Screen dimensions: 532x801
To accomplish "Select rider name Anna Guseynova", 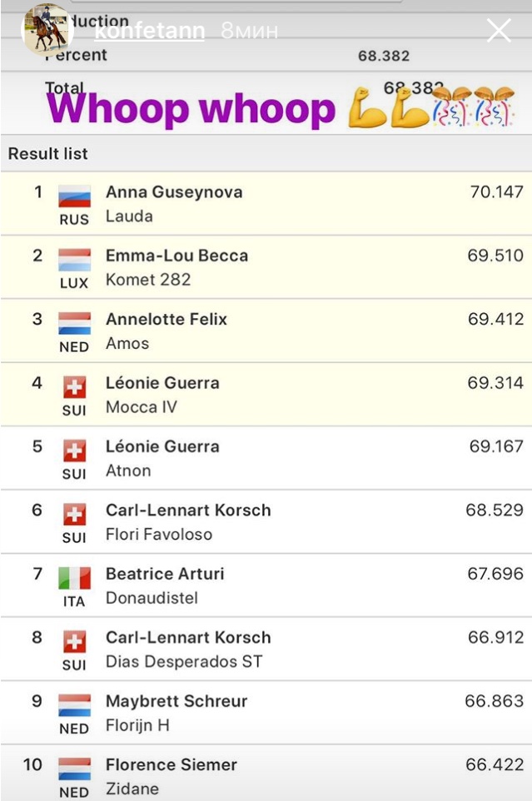I will pyautogui.click(x=174, y=192).
